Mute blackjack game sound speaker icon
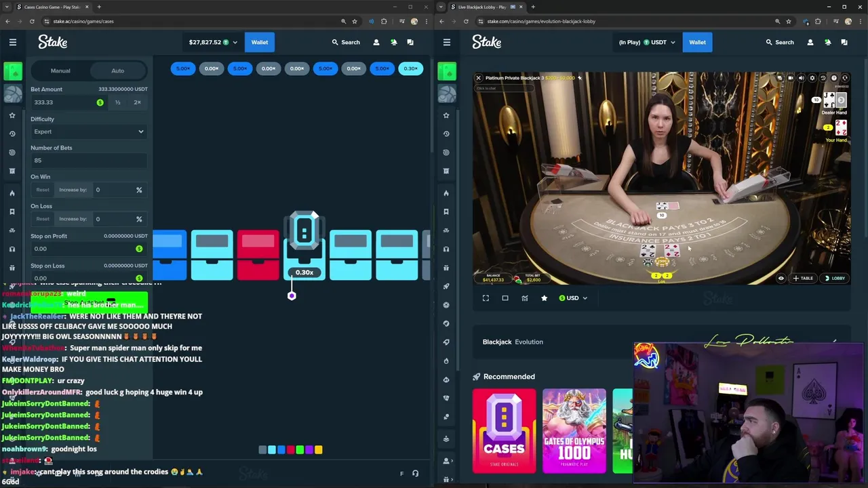The height and width of the screenshot is (488, 868). (802, 78)
